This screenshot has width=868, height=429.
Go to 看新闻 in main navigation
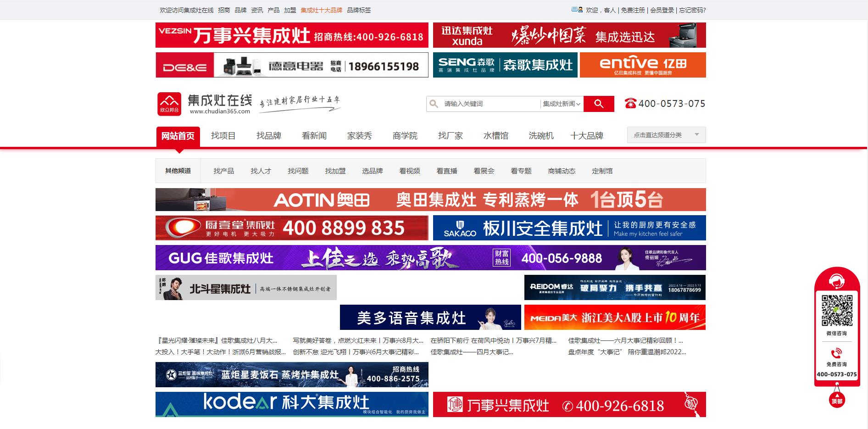pos(314,136)
